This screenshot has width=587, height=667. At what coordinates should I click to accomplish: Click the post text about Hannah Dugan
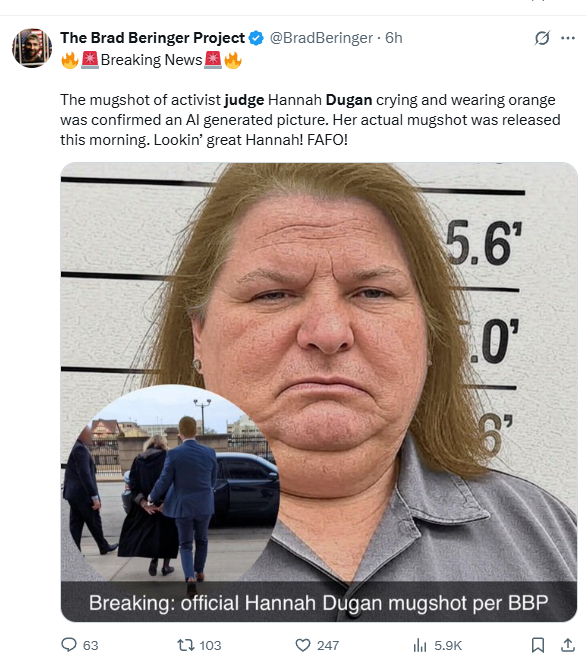(x=310, y=120)
